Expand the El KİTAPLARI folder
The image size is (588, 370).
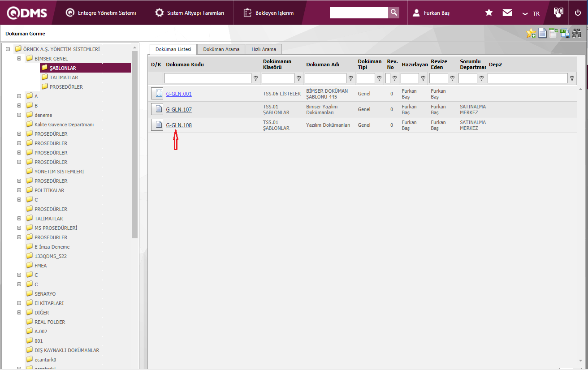[19, 303]
